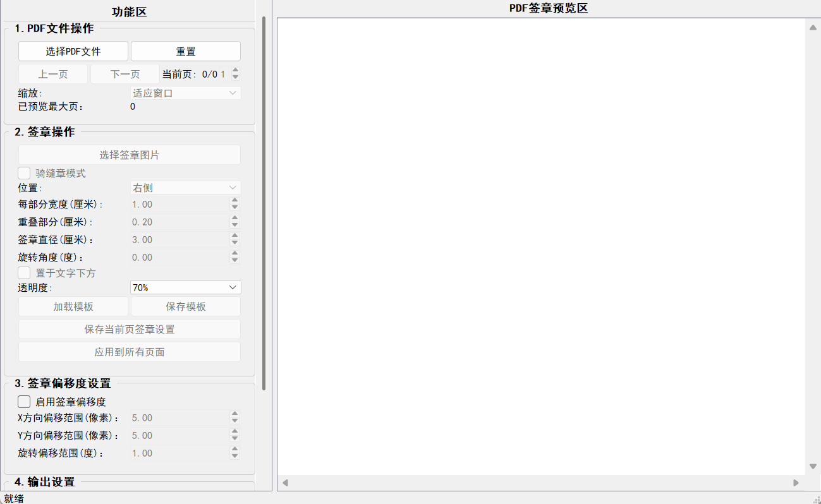
Task: Click up arrow on X方向偏移范围 spinner
Action: point(234,414)
